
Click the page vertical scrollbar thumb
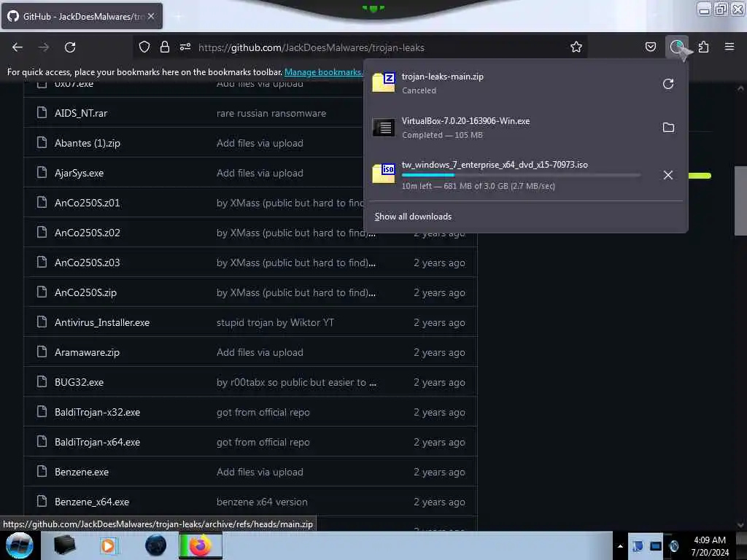[740, 201]
